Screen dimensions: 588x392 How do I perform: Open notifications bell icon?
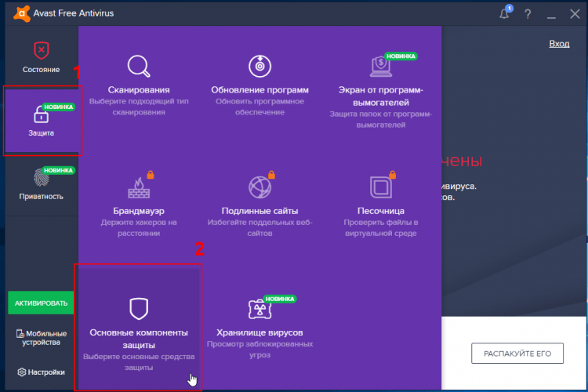504,13
